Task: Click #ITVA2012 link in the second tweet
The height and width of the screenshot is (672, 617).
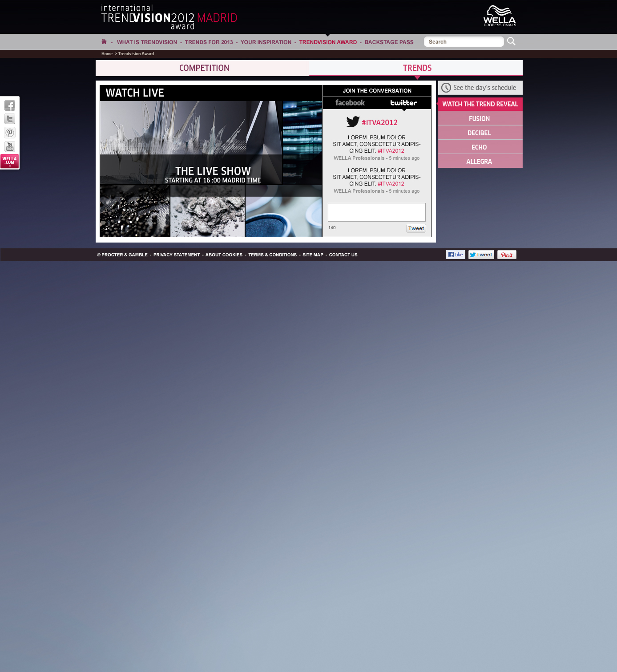Action: tap(391, 184)
